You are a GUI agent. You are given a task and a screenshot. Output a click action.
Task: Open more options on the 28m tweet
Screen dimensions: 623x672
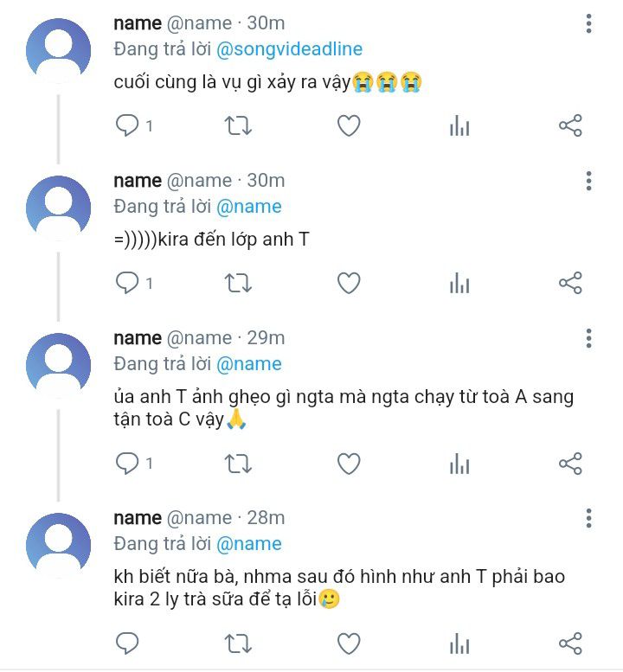588,519
